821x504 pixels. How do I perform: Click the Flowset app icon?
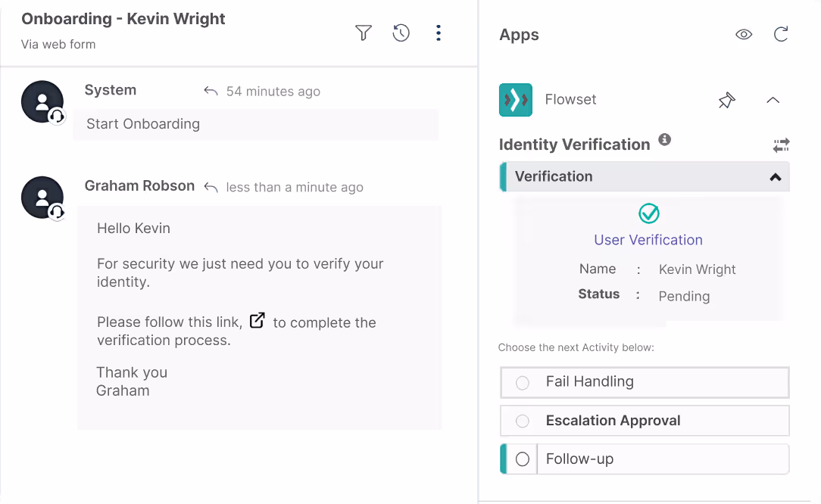coord(516,99)
